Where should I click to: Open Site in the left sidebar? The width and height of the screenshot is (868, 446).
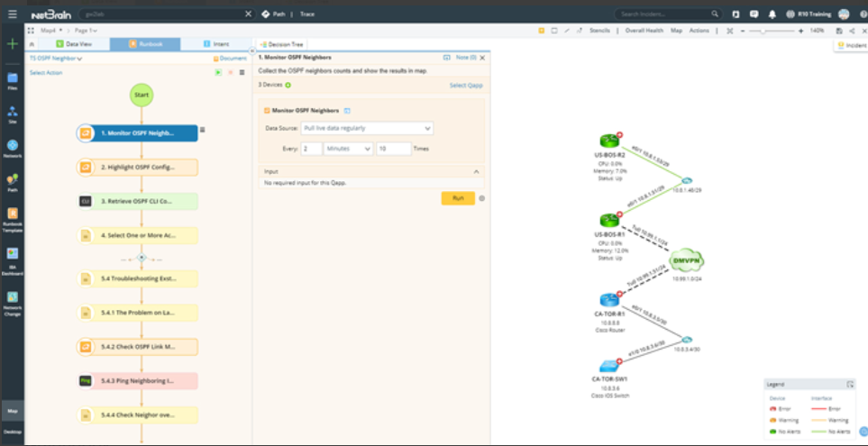(13, 114)
